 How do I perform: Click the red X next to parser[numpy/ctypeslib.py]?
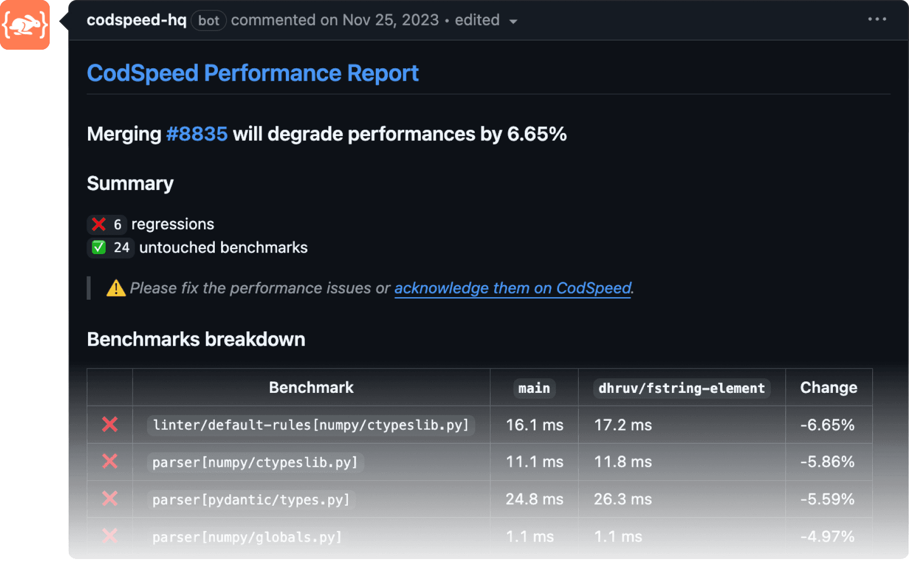[110, 462]
